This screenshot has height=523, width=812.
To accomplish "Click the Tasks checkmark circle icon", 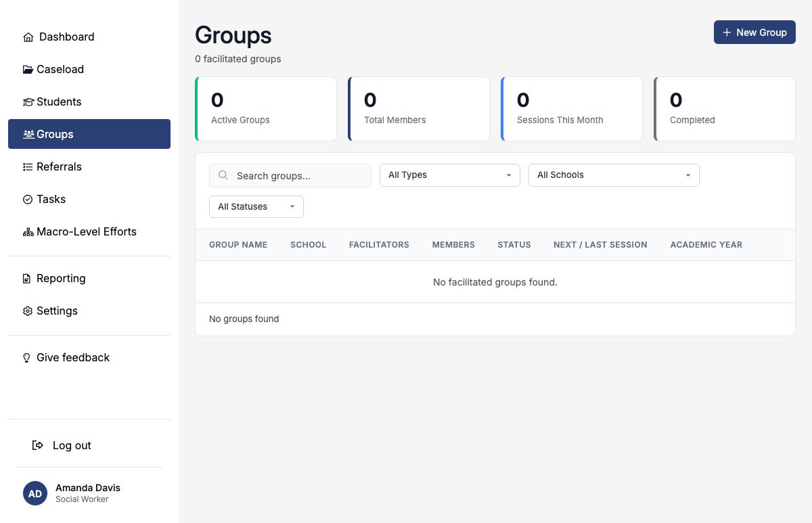I will click(x=28, y=200).
